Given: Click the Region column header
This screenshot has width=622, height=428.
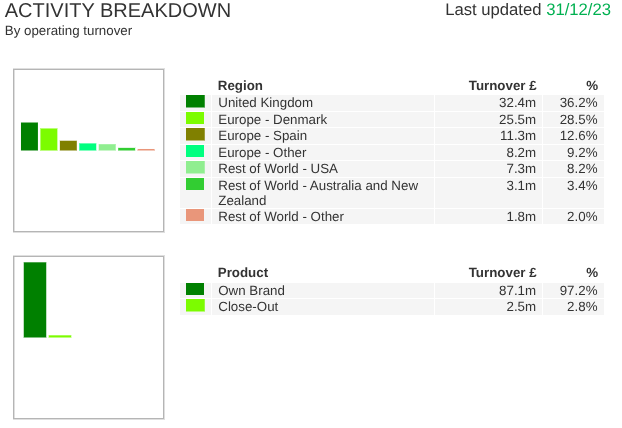Looking at the screenshot, I should click(x=240, y=86).
